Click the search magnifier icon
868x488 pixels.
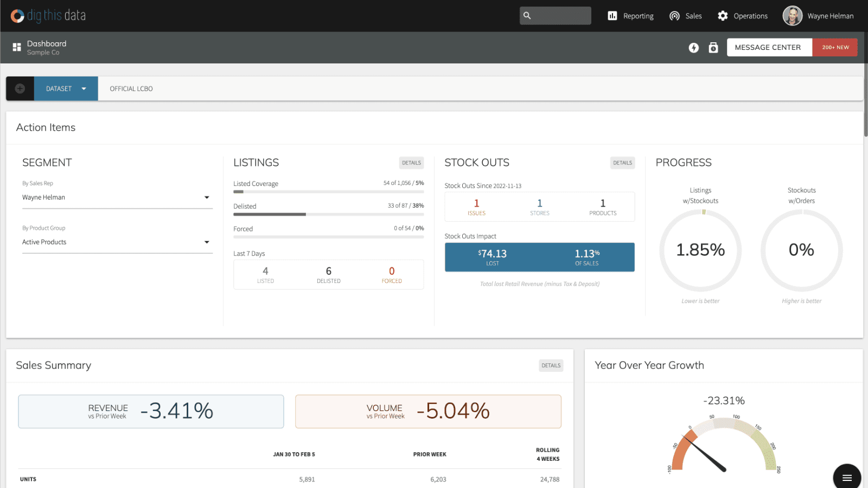click(x=527, y=16)
